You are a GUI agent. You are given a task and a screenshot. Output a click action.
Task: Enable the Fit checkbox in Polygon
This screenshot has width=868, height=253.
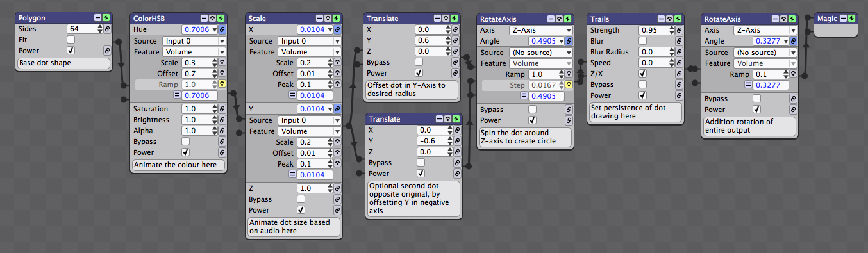71,40
